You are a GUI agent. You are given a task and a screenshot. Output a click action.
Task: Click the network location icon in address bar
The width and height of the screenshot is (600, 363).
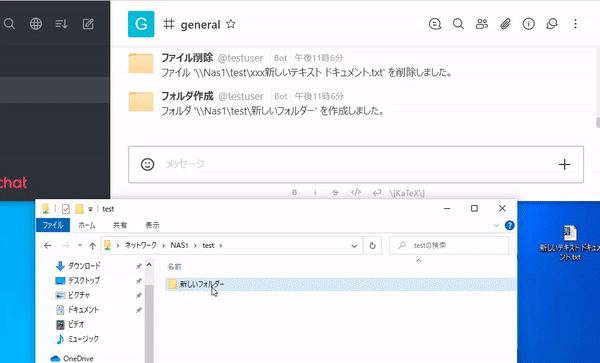(x=108, y=245)
